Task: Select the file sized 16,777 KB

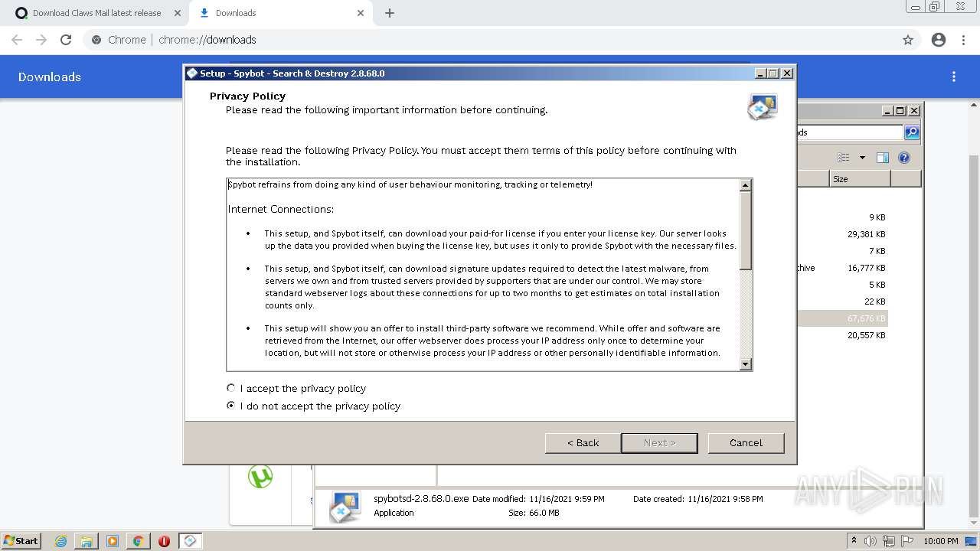Action: click(x=866, y=268)
